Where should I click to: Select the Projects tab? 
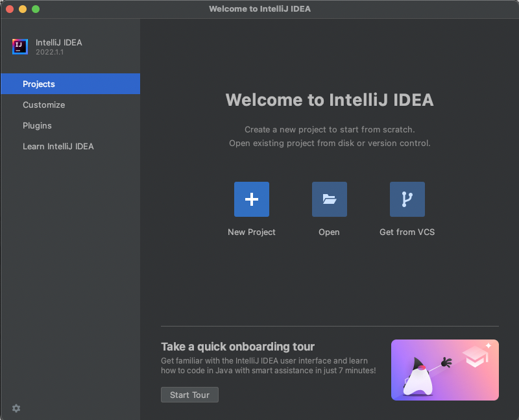70,84
